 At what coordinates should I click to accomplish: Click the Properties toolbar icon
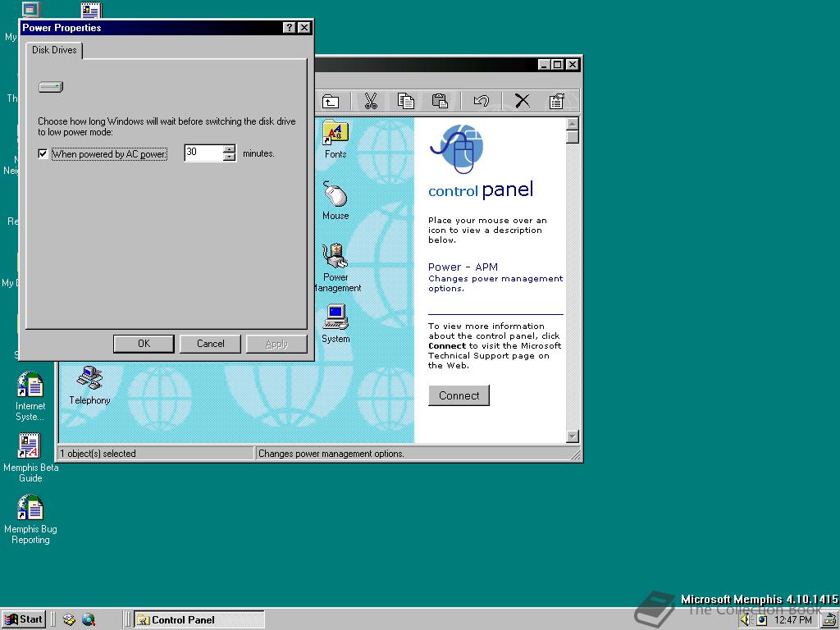pos(557,101)
